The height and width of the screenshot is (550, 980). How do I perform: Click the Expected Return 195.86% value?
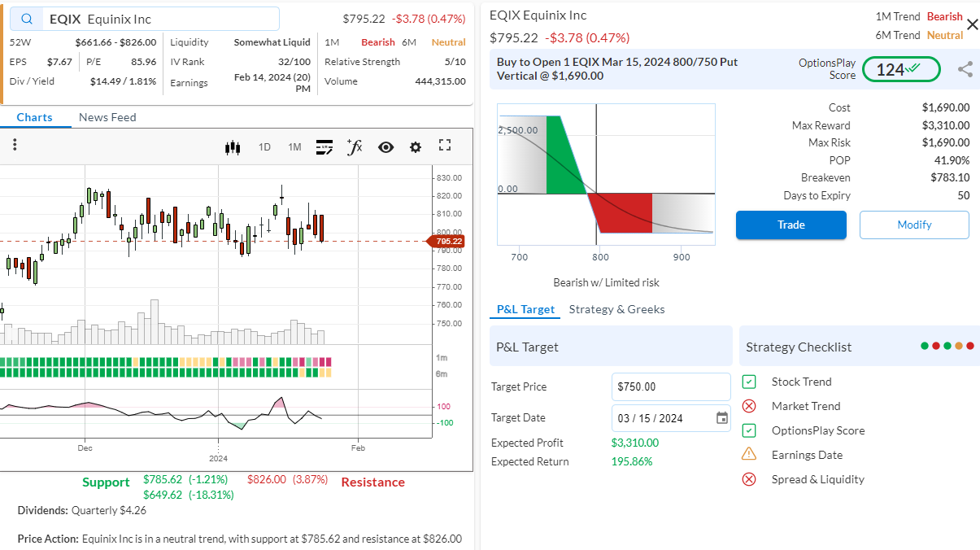pos(632,461)
